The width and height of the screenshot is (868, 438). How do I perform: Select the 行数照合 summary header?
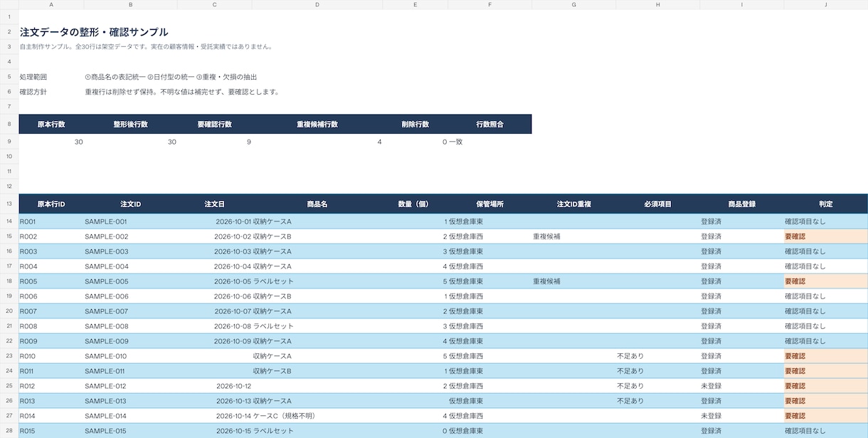[490, 124]
